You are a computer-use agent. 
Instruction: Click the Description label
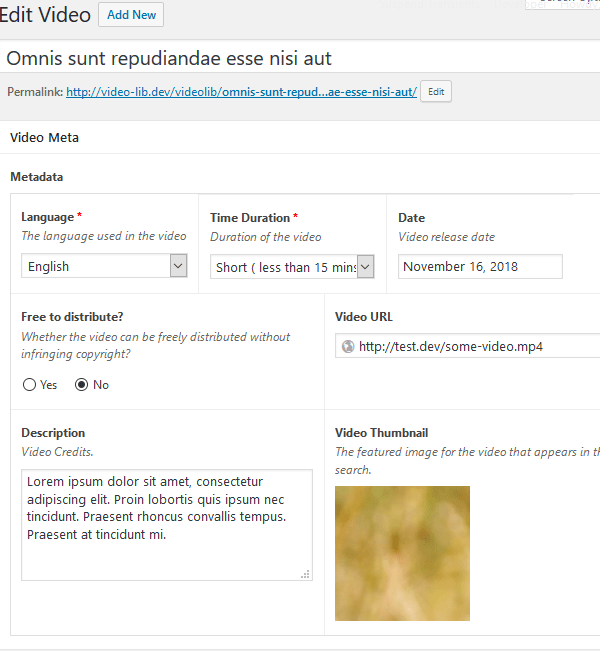53,433
